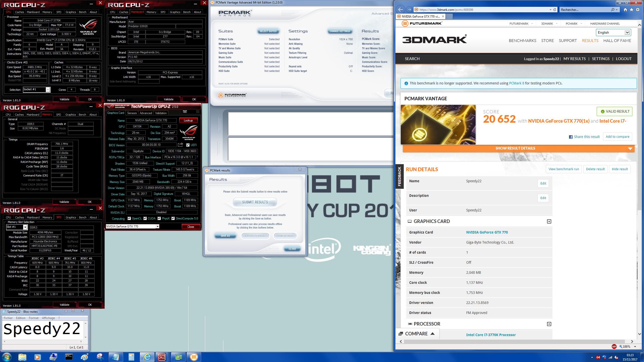Click the BIOS Version export arrow icon
The height and width of the screenshot is (362, 644).
tap(180, 145)
